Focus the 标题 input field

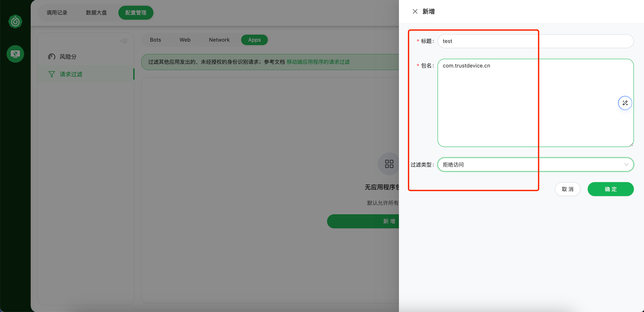(535, 41)
